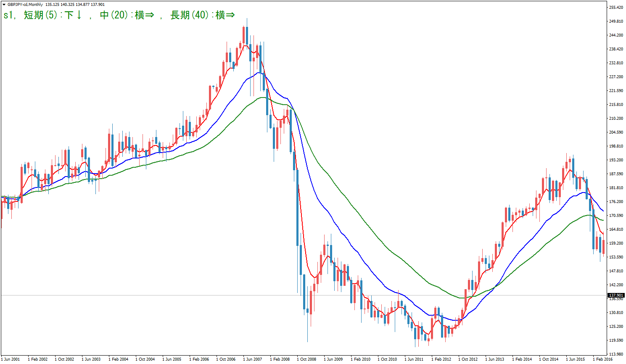Viewport: 626px width, 364px height.
Task: Click the 1 Oct 2012 date label
Action: click(x=468, y=359)
